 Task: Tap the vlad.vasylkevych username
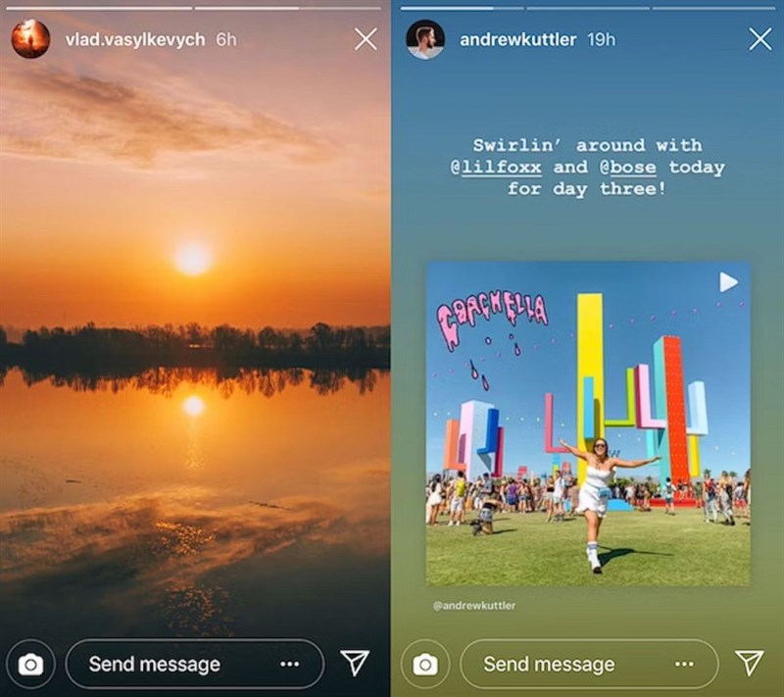[135, 39]
